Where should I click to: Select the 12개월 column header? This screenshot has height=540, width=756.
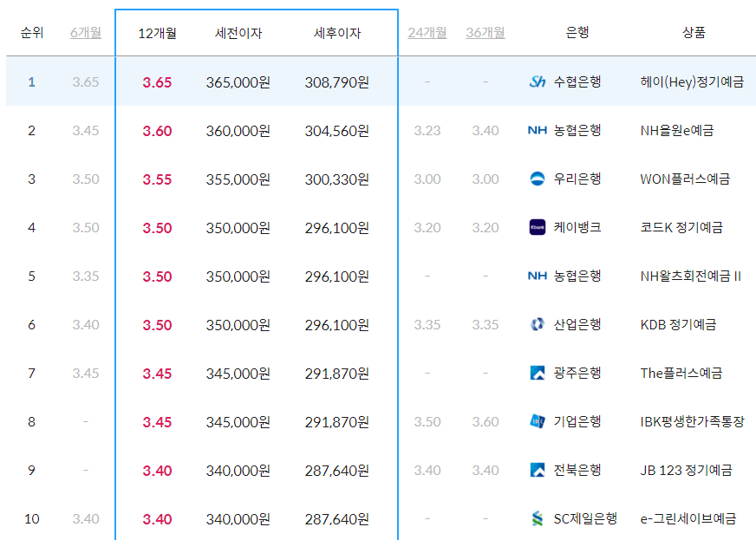[x=157, y=33]
